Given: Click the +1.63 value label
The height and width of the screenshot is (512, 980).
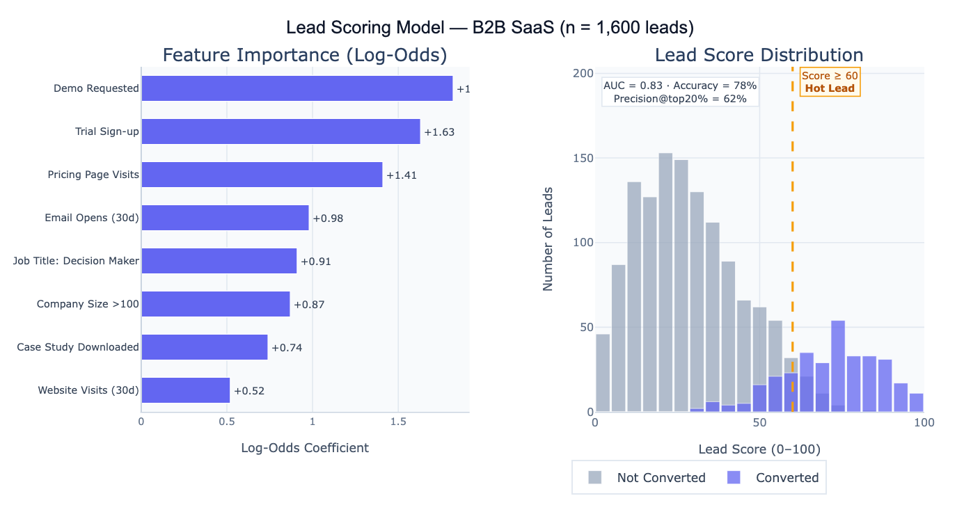Looking at the screenshot, I should [439, 132].
